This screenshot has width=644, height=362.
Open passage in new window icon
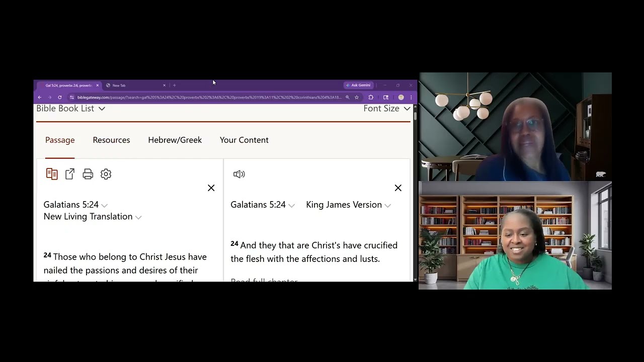[70, 174]
